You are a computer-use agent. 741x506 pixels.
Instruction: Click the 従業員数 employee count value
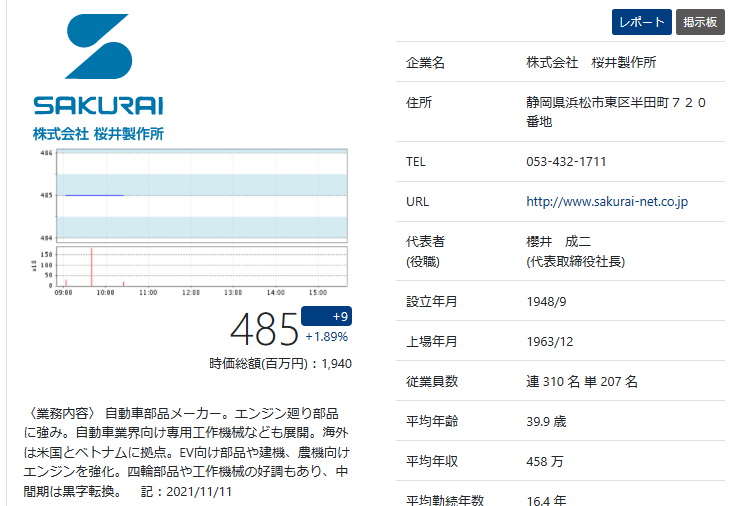[582, 381]
